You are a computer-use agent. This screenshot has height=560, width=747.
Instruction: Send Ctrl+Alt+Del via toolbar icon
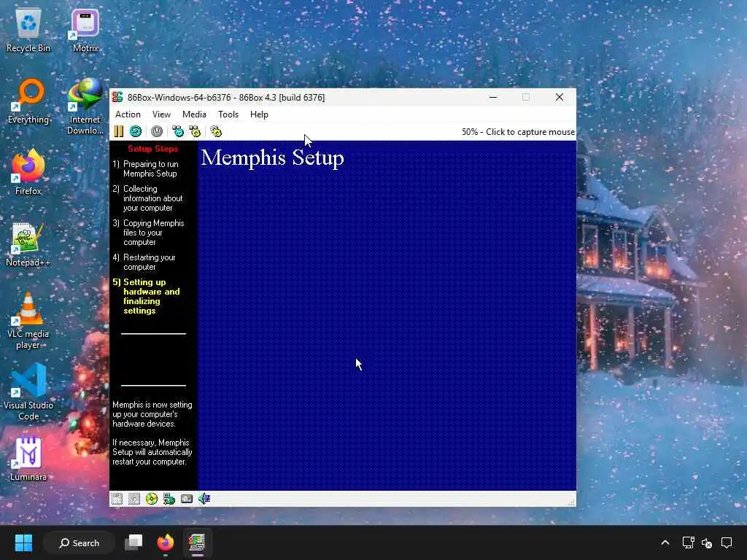click(178, 131)
